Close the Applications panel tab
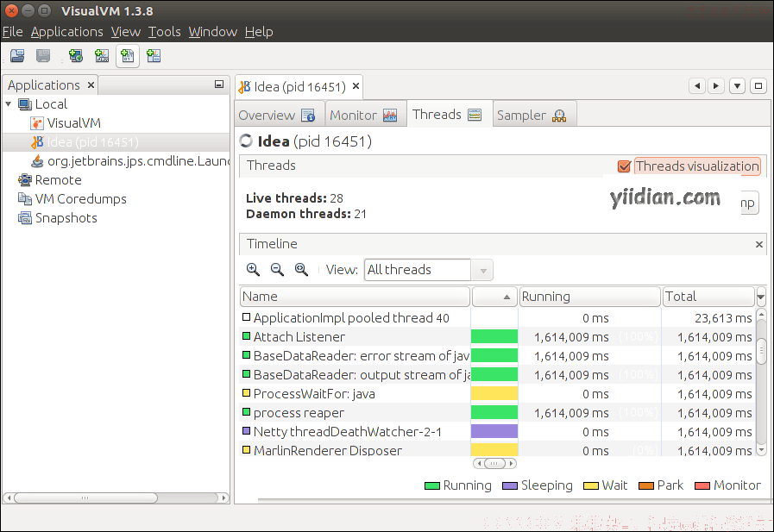 [91, 84]
